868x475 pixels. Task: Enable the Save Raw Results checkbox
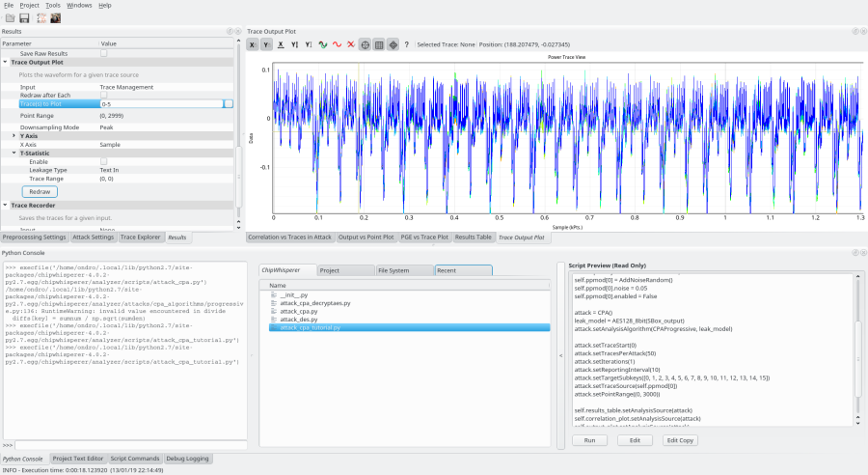click(104, 53)
